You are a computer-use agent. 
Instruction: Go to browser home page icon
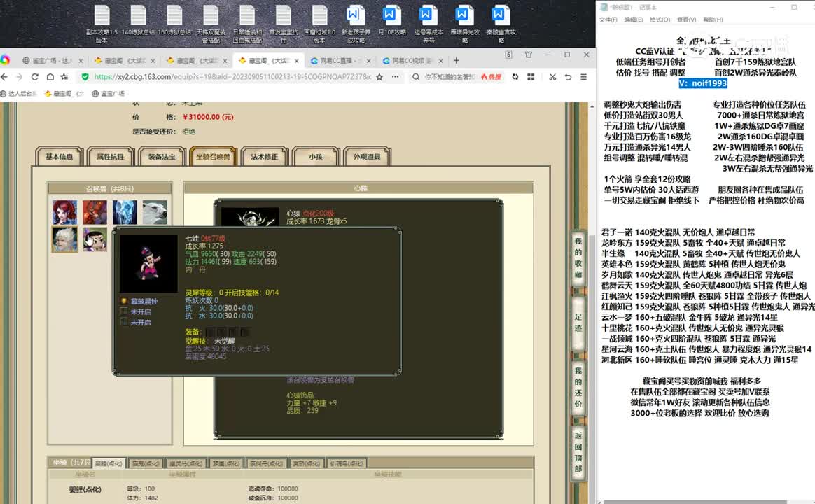pyautogui.click(x=50, y=77)
